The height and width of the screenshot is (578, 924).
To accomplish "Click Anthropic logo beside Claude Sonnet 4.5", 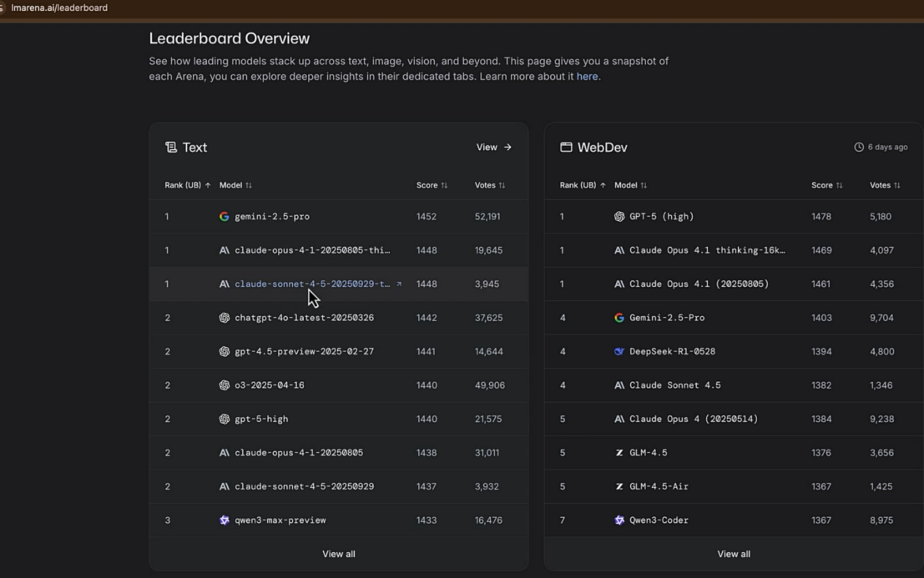I will [x=619, y=385].
